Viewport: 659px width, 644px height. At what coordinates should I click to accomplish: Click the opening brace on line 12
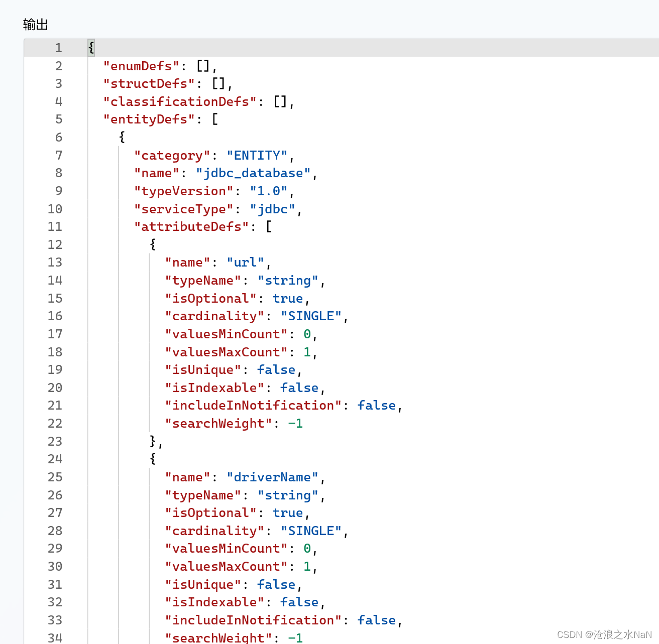(153, 244)
